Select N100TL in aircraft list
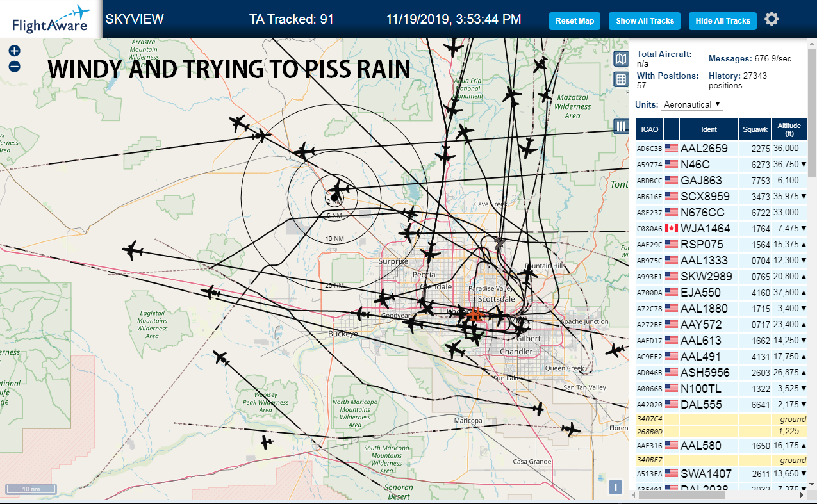The height and width of the screenshot is (504, 817). [x=722, y=388]
